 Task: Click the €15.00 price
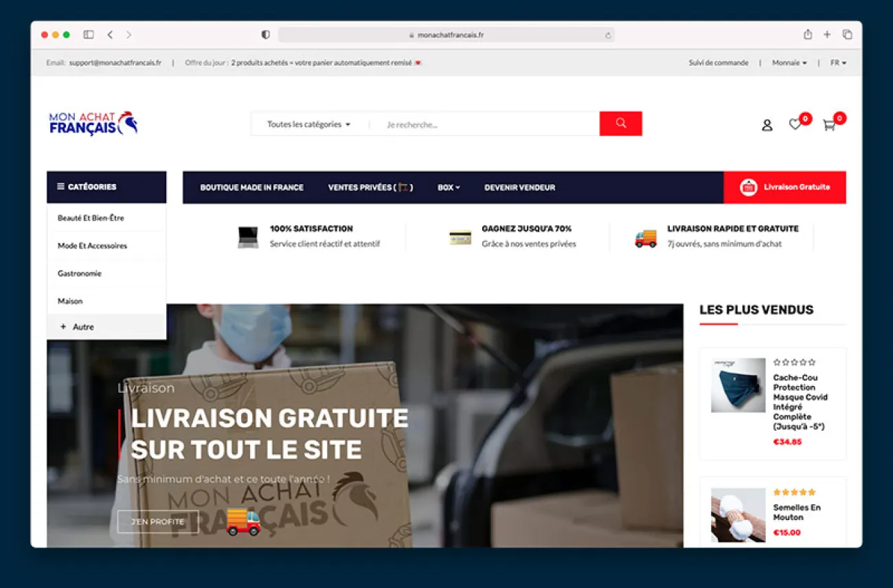(787, 532)
